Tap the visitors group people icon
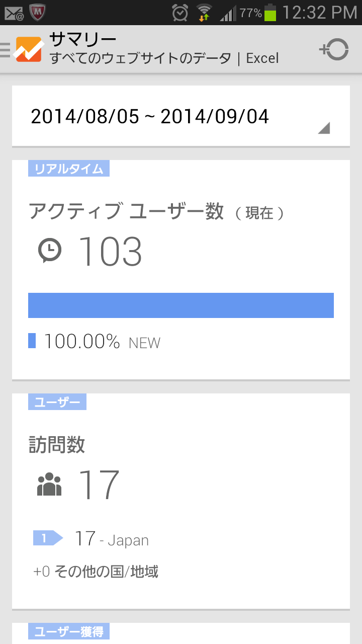 (x=49, y=485)
